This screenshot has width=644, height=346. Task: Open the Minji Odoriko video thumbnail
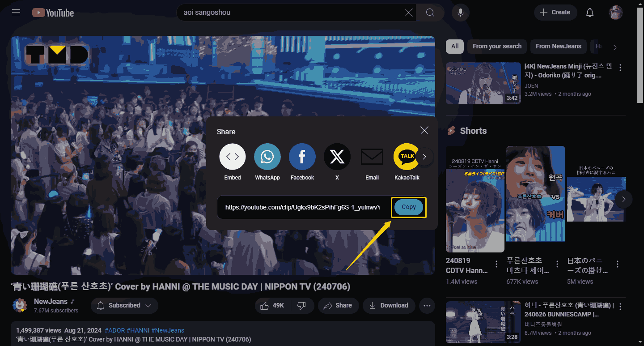point(483,83)
